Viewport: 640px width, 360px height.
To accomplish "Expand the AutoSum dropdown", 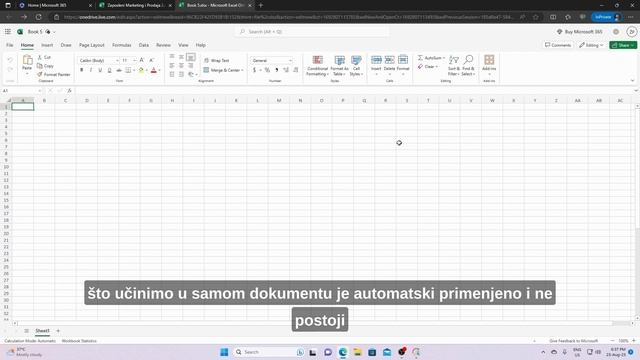I will 444,58.
